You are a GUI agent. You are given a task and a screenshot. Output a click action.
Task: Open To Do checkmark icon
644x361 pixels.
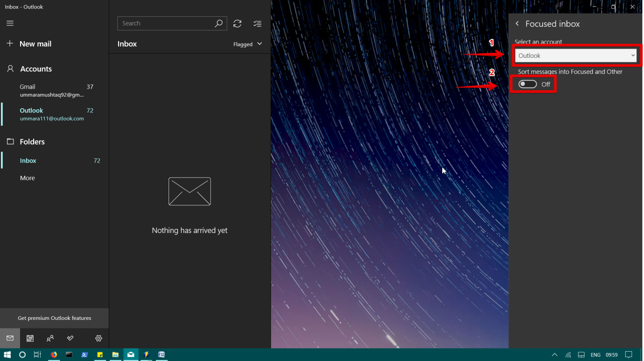70,338
